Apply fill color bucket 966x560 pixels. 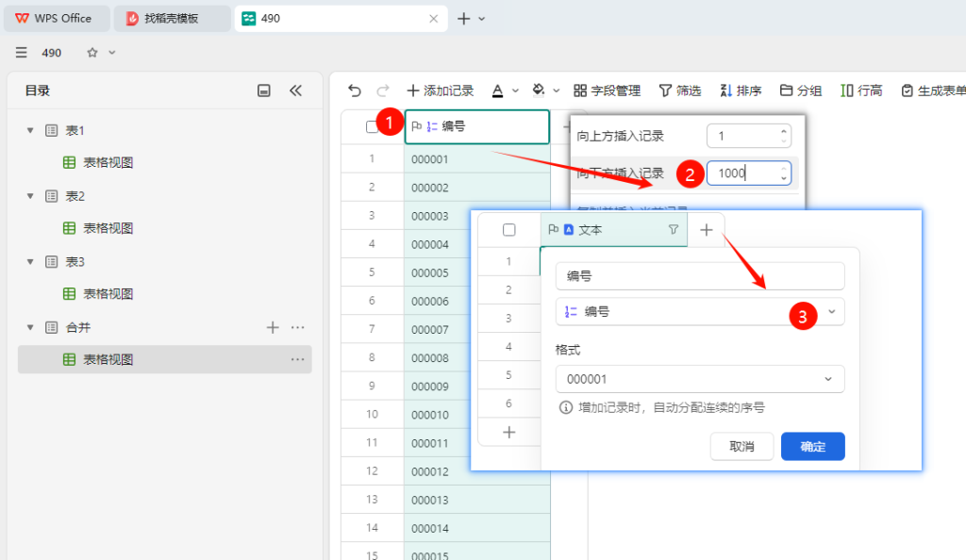pyautogui.click(x=539, y=91)
